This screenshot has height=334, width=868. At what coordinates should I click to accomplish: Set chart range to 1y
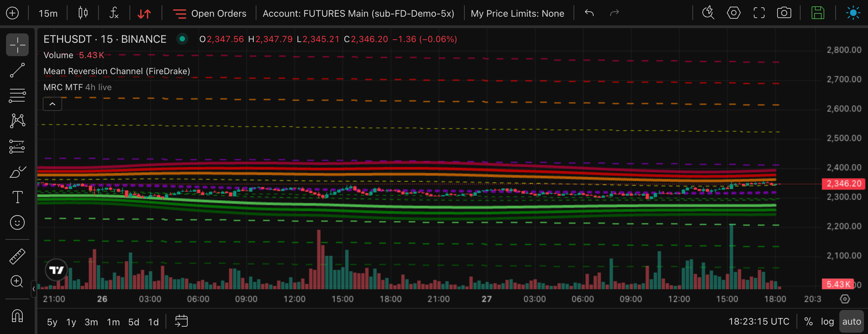[x=71, y=322]
